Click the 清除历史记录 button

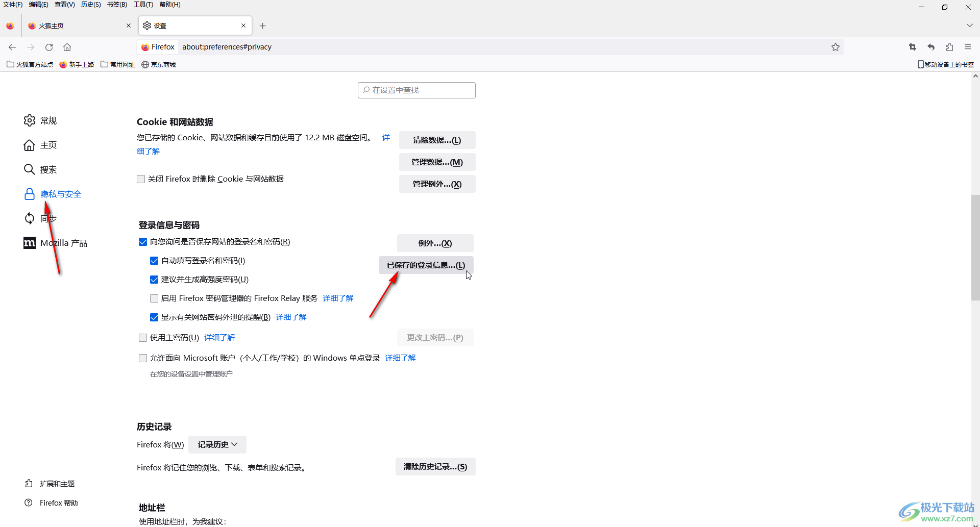coord(435,467)
